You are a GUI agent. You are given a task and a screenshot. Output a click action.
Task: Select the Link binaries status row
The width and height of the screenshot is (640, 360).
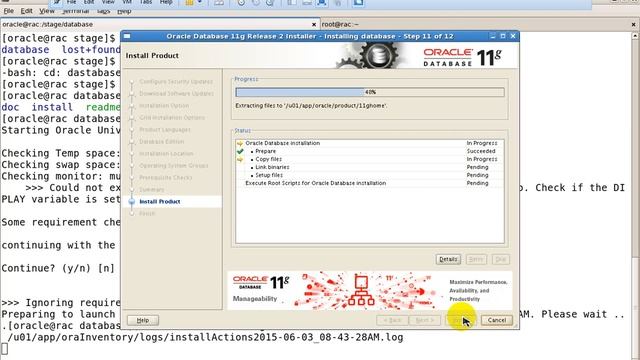click(x=370, y=167)
